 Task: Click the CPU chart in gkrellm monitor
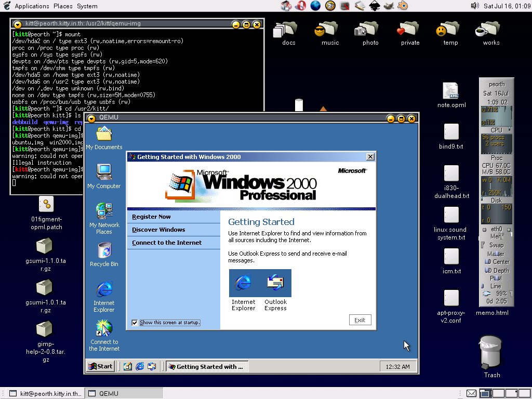point(497,116)
